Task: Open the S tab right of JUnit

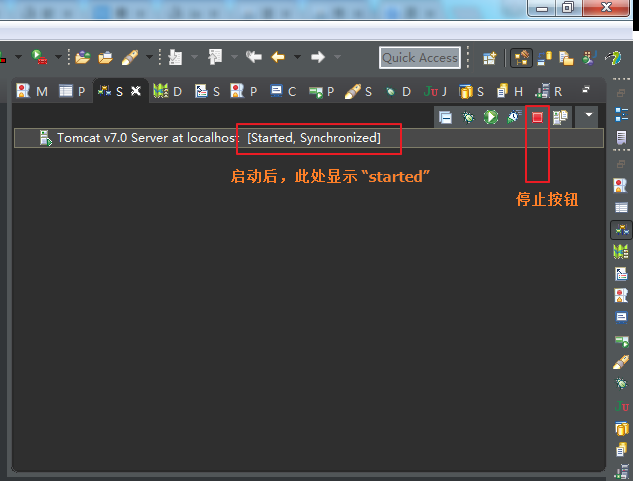Action: pyautogui.click(x=472, y=91)
